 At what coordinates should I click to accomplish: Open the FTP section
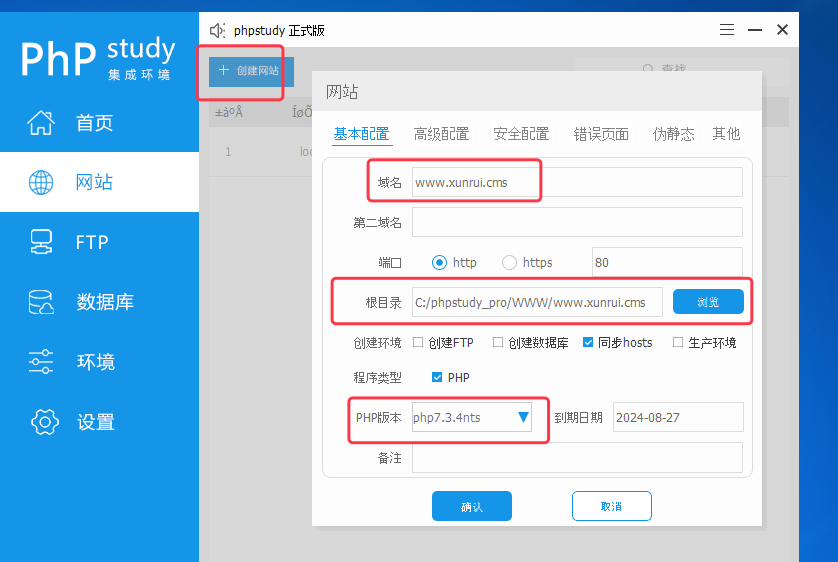(99, 242)
